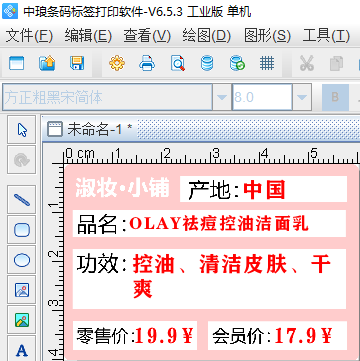Open the 图形(S) menu
This screenshot has height=361, width=360.
click(x=267, y=36)
